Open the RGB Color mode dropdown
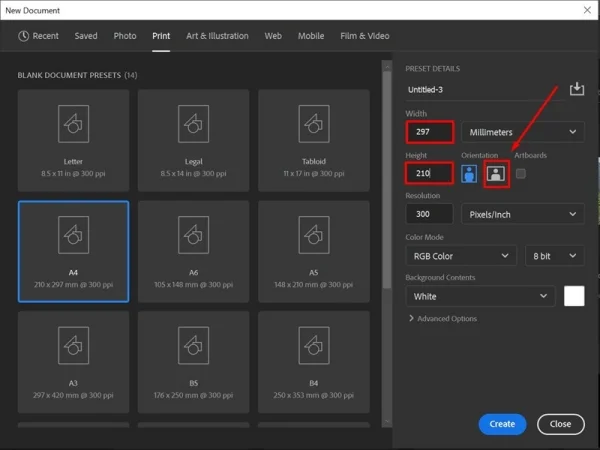Screen dimensions: 600x450 [461, 256]
